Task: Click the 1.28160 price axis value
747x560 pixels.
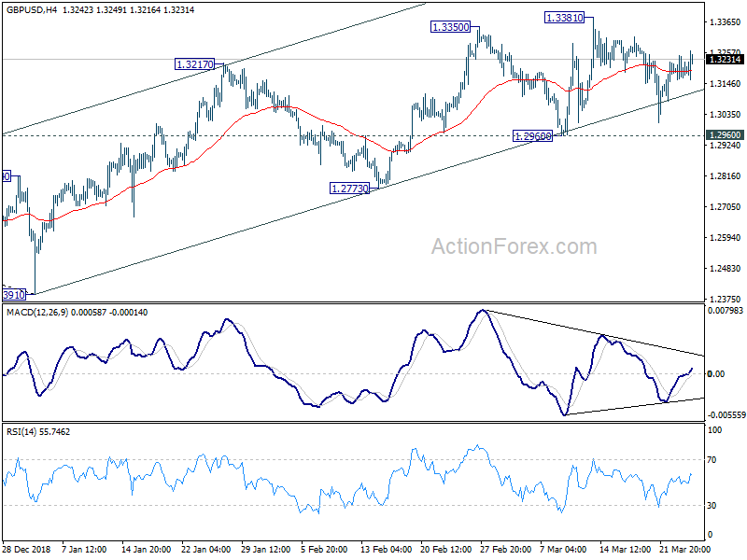Action: pos(726,176)
